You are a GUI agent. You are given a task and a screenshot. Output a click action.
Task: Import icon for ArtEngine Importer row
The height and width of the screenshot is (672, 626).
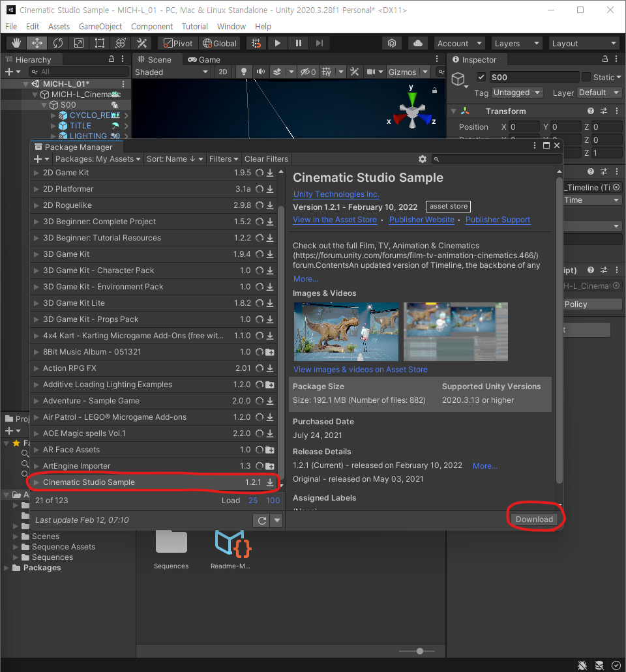coord(270,466)
